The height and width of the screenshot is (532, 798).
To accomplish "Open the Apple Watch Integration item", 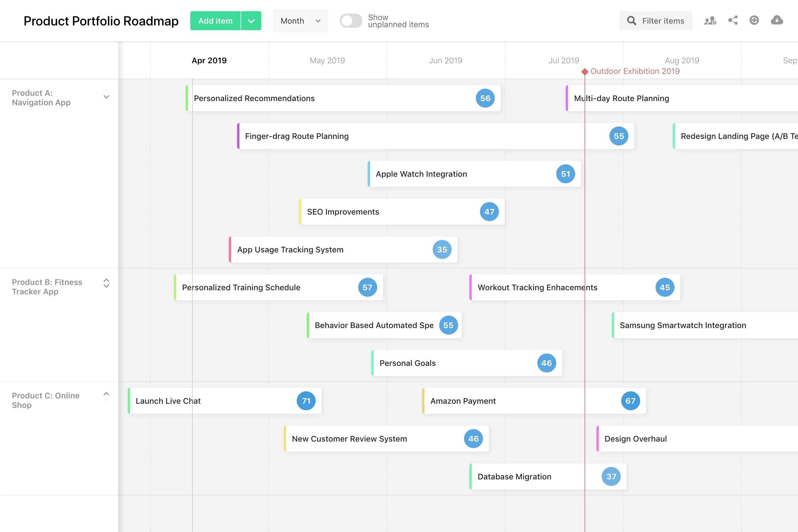I will click(x=421, y=174).
